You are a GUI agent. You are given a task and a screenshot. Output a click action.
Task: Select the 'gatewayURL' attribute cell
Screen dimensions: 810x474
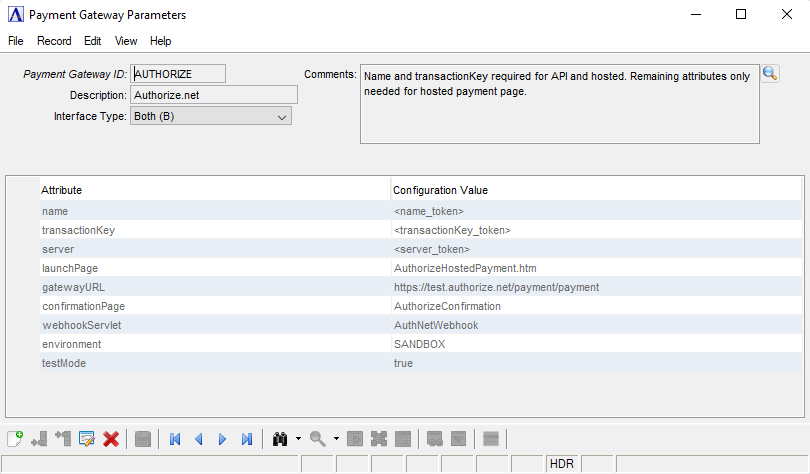[x=215, y=287]
